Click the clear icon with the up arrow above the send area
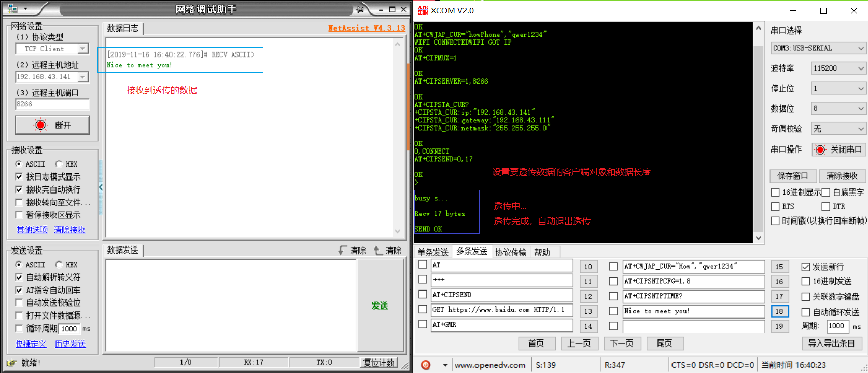 [x=378, y=251]
